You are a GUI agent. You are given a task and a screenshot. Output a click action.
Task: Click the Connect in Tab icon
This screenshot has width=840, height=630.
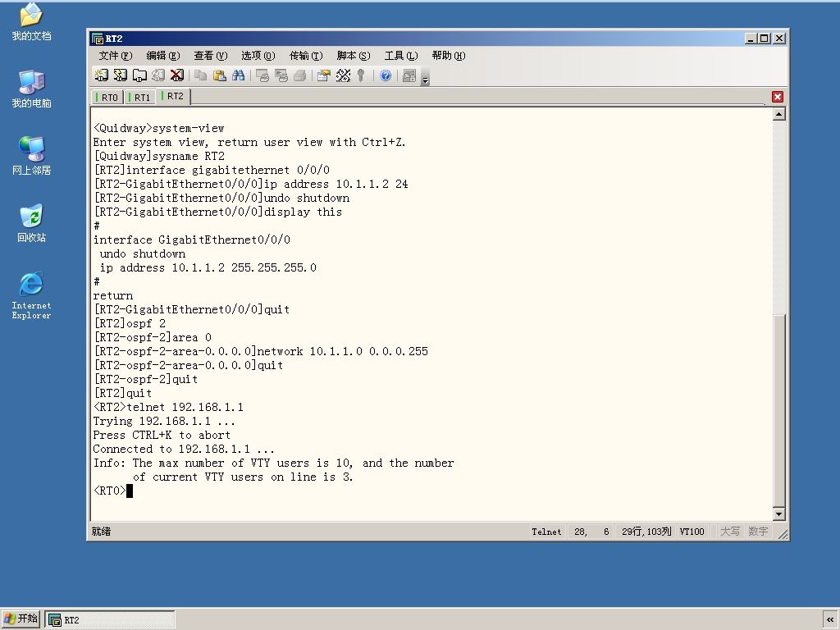coord(139,75)
